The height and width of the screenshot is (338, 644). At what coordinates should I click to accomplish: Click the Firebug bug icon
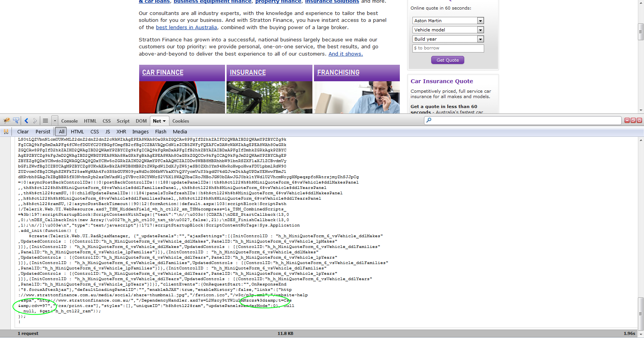(x=7, y=121)
